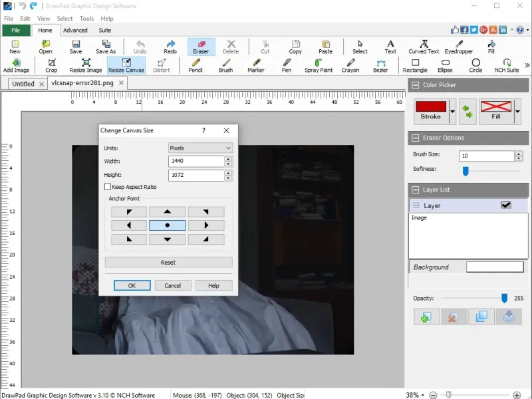Screen dimensions: 532x399
Task: Open the Units dropdown
Action: (200, 148)
